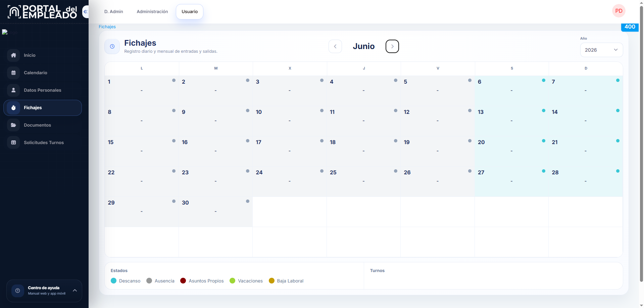Select day 17 in the calendar
The width and height of the screenshot is (644, 308).
click(x=290, y=151)
